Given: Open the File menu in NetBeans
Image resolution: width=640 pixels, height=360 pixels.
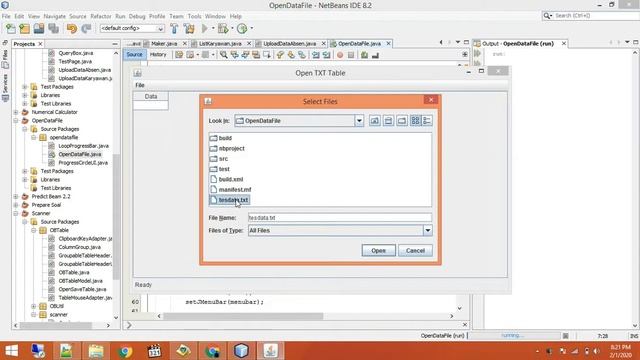Looking at the screenshot, I should click(6, 16).
